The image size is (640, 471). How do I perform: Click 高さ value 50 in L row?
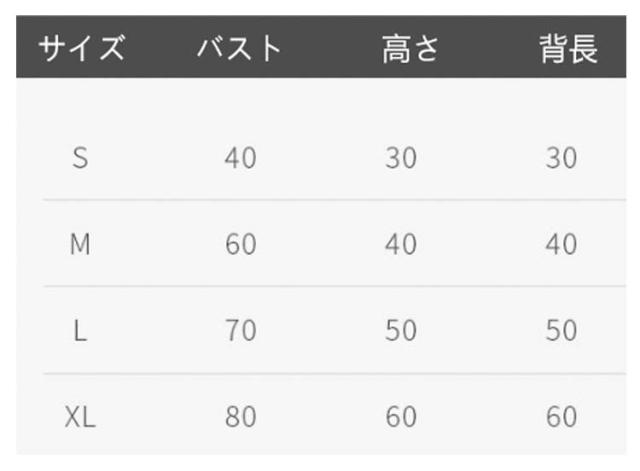(401, 331)
